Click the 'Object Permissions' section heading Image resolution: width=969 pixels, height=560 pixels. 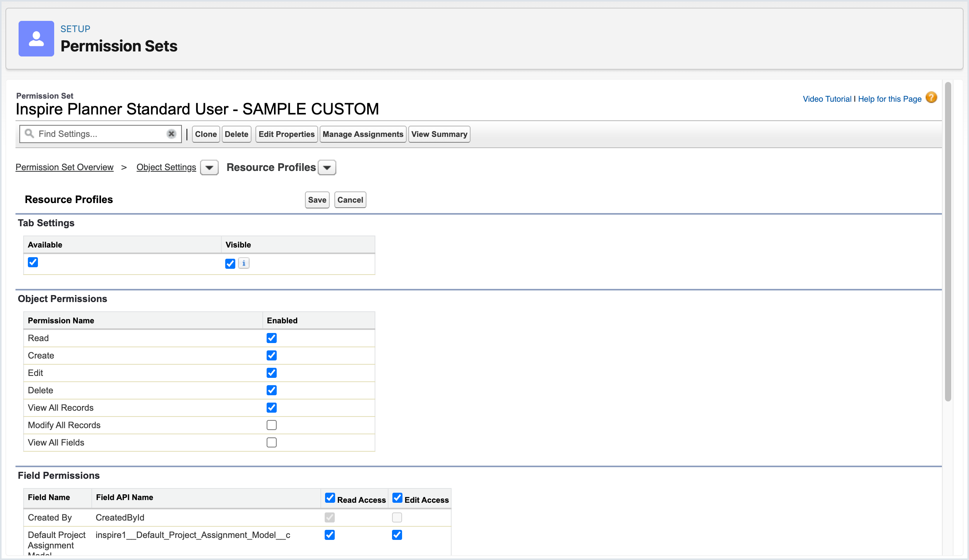62,299
